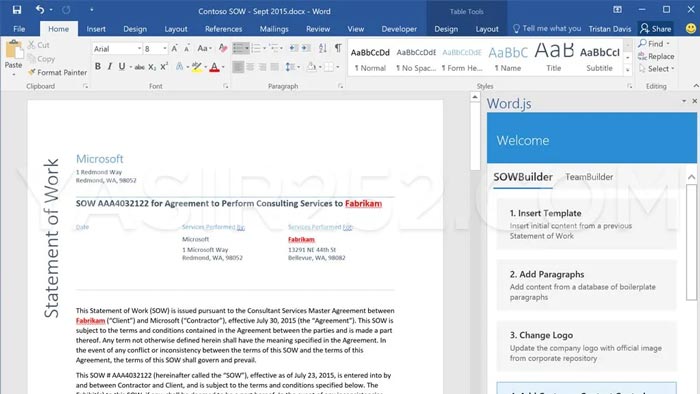
Task: Open the Select dropdown in Editing
Action: click(656, 69)
